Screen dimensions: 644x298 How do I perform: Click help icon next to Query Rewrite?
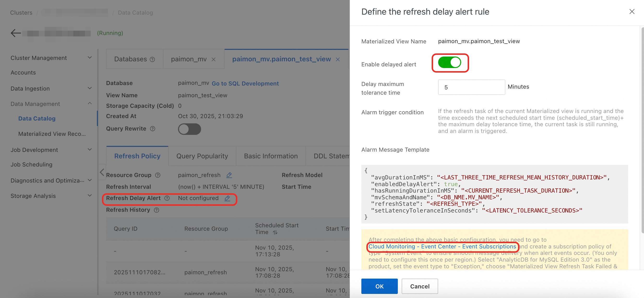click(x=153, y=129)
